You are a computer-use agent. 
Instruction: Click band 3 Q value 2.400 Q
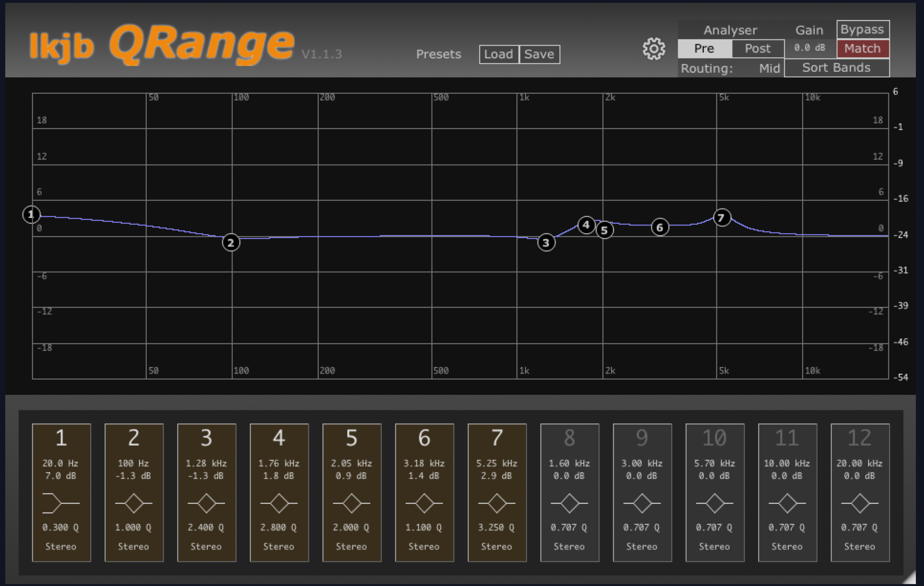(206, 527)
